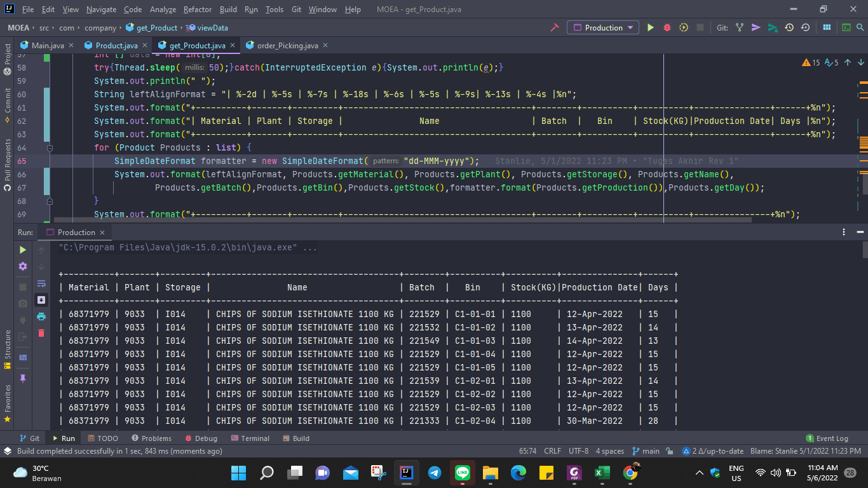Screen dimensions: 868x488
Task: Open Run panel settings gear icon
Action: tap(23, 266)
